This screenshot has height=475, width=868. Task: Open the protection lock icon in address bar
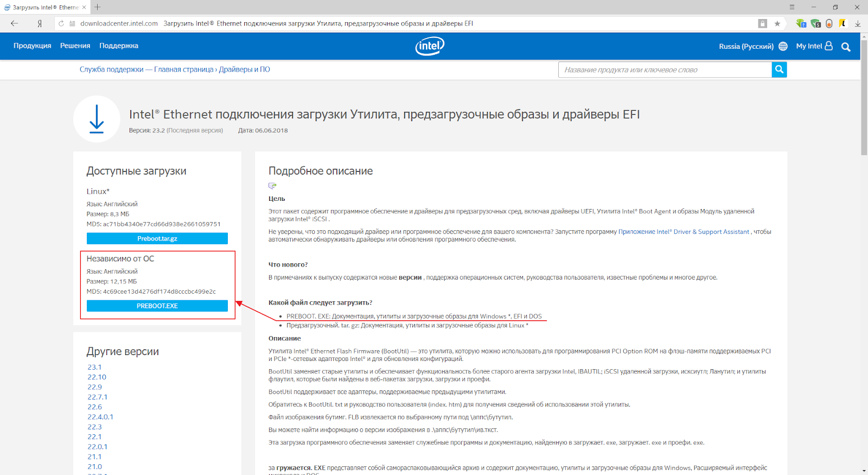pos(763,23)
